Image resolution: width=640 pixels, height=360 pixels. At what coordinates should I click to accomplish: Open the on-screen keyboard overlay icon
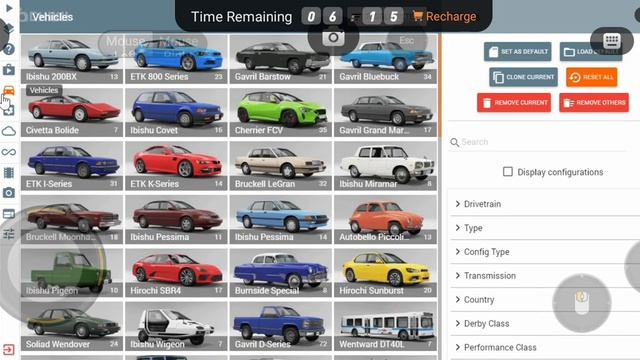tap(611, 41)
